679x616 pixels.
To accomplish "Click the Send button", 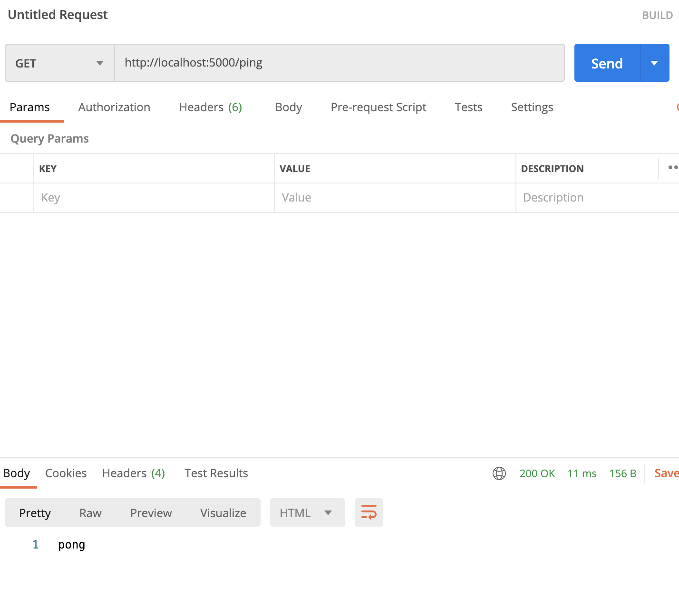I will 607,63.
